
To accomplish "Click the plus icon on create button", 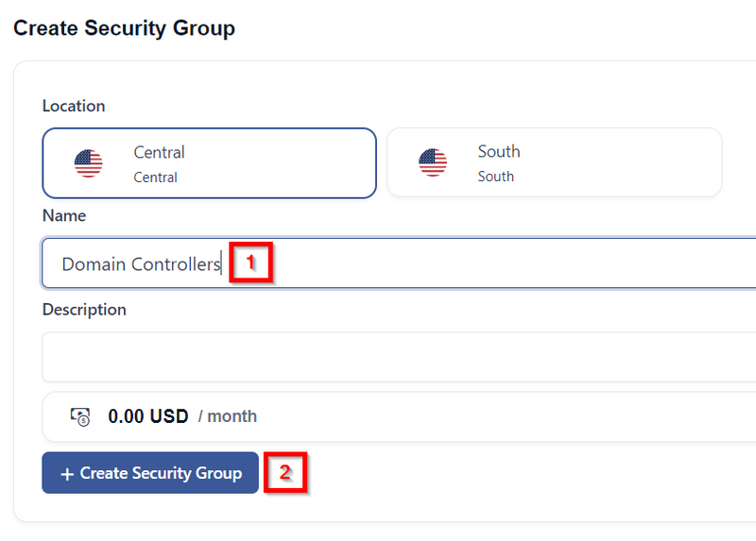I will click(x=67, y=474).
